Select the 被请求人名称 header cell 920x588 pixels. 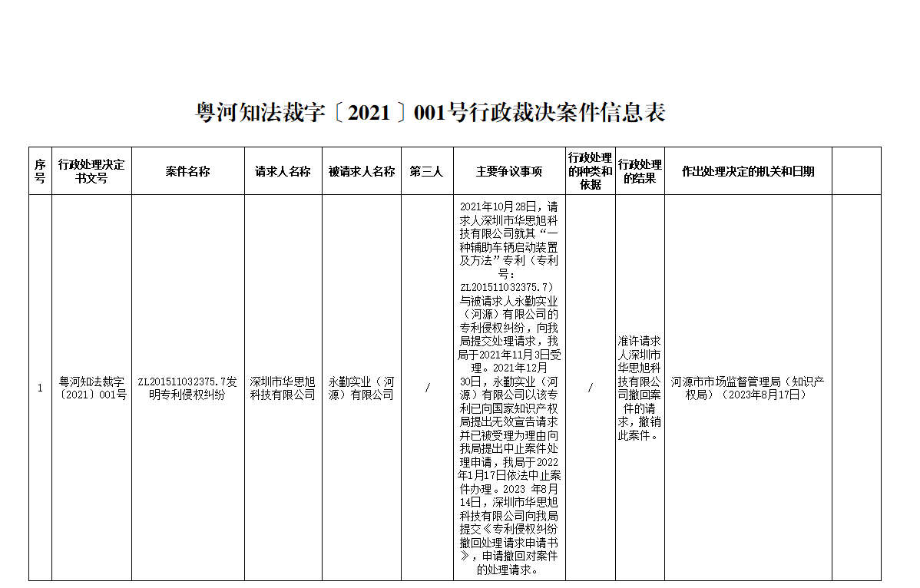pyautogui.click(x=362, y=171)
